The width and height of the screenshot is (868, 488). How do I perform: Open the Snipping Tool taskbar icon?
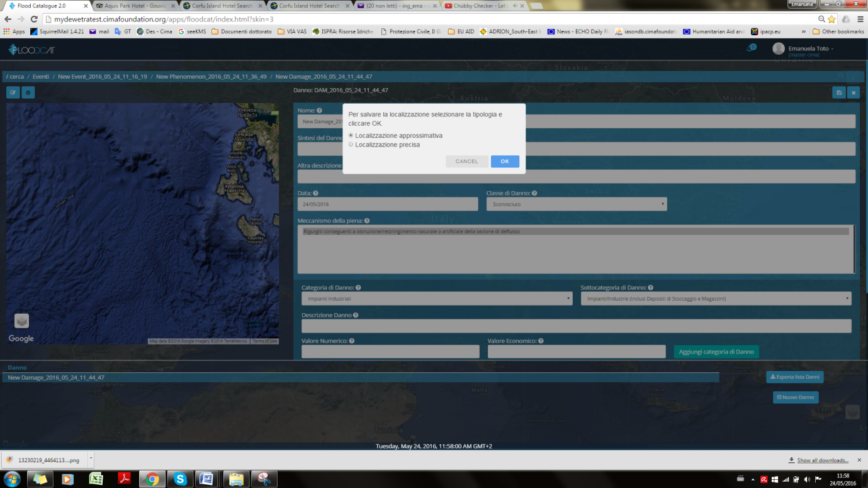pos(263,479)
